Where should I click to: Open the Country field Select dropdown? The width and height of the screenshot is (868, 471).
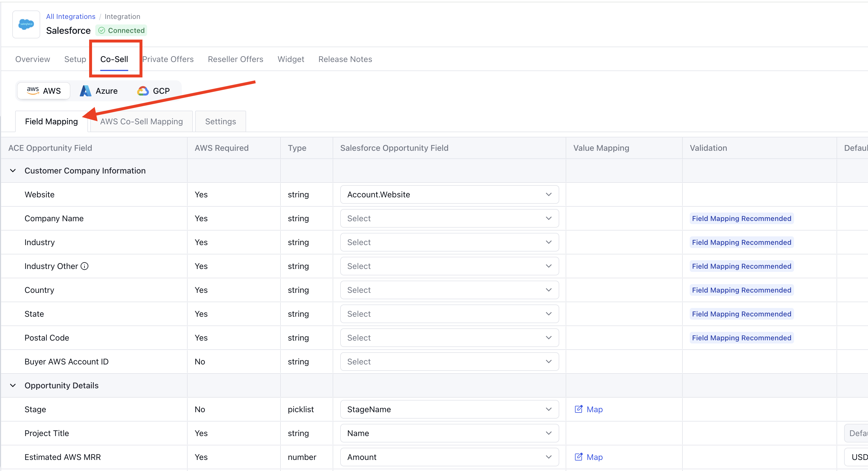449,290
